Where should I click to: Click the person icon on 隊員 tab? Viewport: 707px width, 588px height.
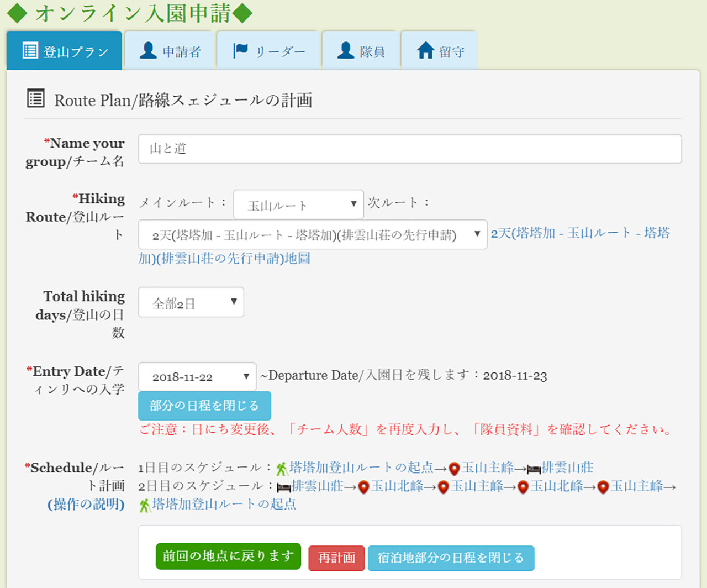346,51
